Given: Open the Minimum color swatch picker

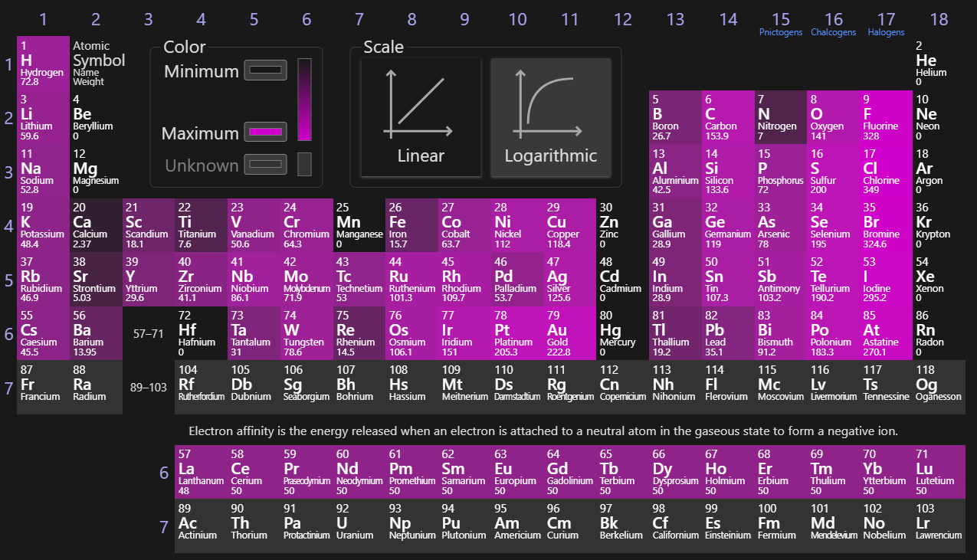Looking at the screenshot, I should 265,70.
